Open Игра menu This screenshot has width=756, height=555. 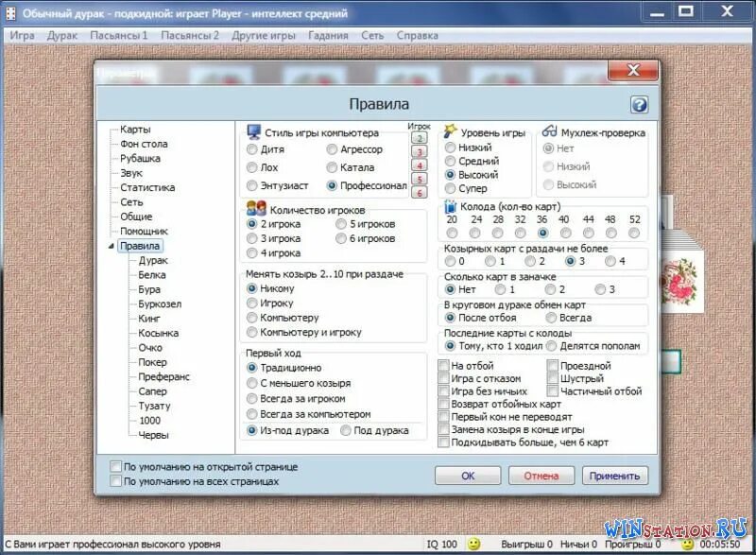pos(22,35)
